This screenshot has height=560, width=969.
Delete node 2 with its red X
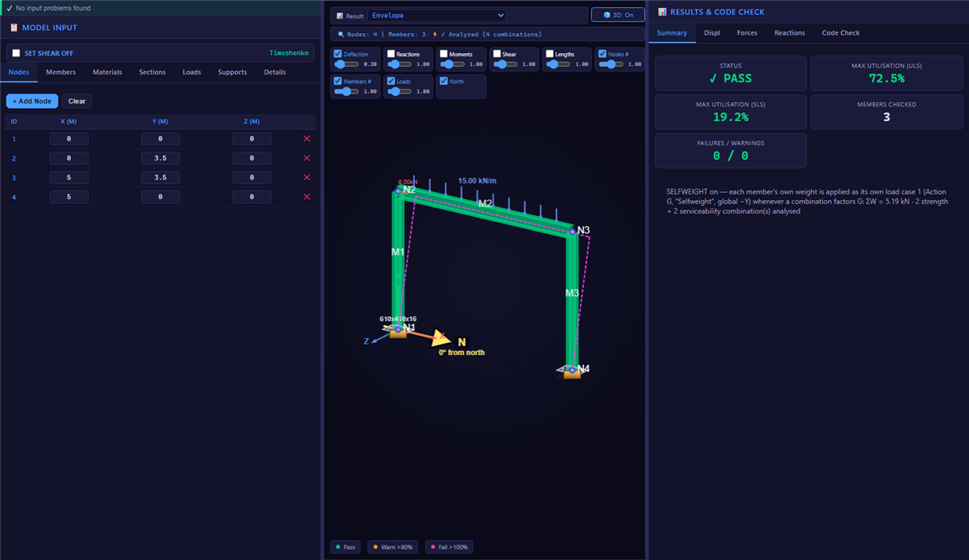(x=306, y=158)
